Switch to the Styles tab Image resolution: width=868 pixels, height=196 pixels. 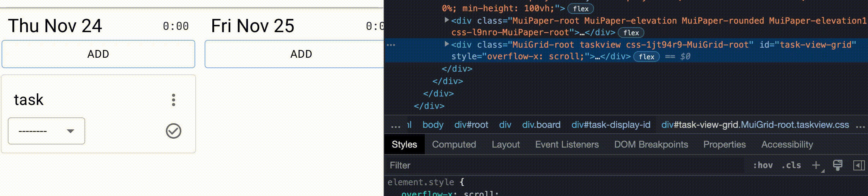[404, 144]
